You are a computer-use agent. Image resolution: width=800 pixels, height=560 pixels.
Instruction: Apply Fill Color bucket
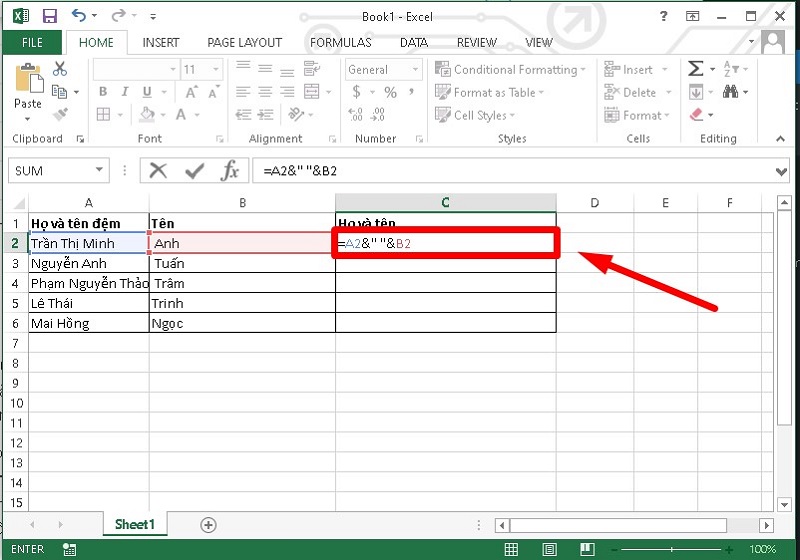tap(147, 114)
